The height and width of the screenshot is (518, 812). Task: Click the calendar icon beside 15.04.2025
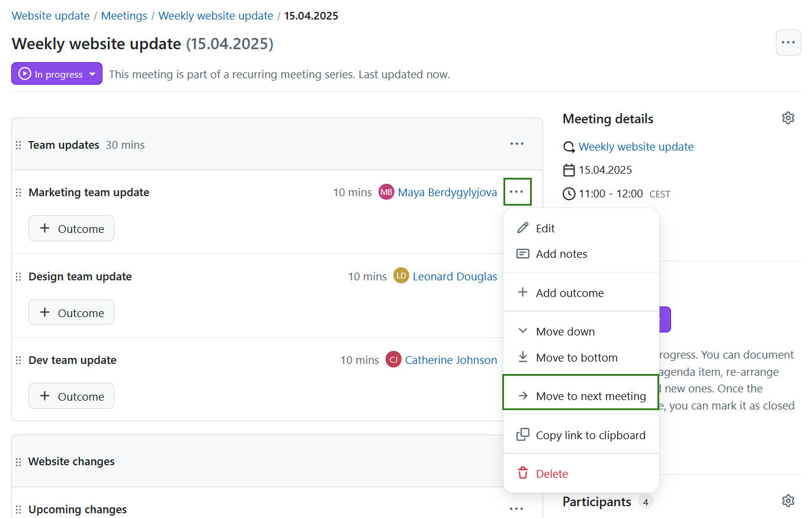569,170
